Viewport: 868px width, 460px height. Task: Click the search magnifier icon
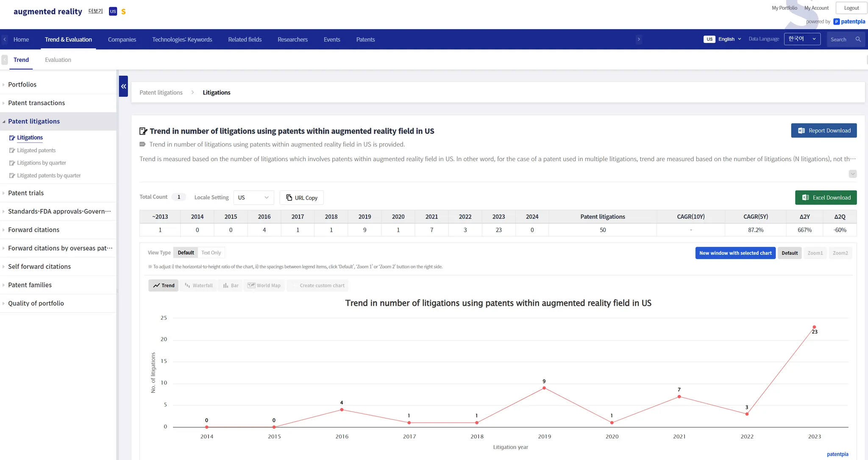tap(858, 39)
